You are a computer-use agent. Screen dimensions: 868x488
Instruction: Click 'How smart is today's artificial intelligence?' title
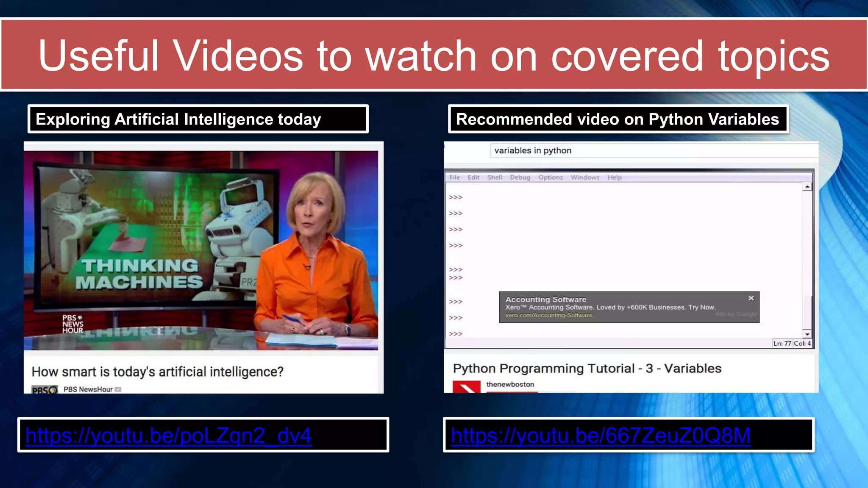(x=157, y=372)
